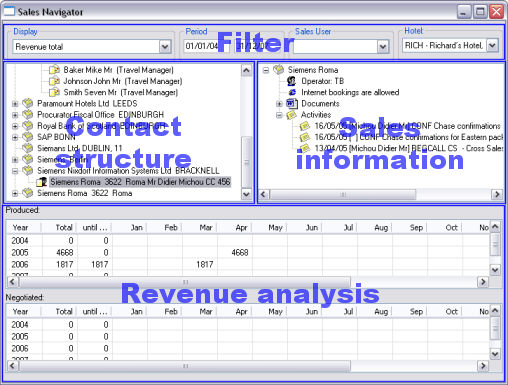Click the Total column header in Negotiated
Image resolution: width=508 pixels, height=385 pixels.
coord(59,312)
